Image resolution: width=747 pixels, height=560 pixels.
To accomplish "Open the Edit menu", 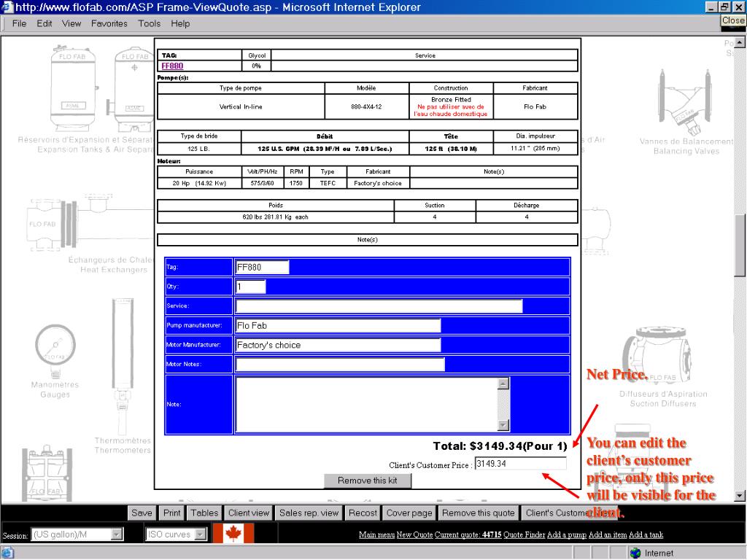I will [44, 23].
